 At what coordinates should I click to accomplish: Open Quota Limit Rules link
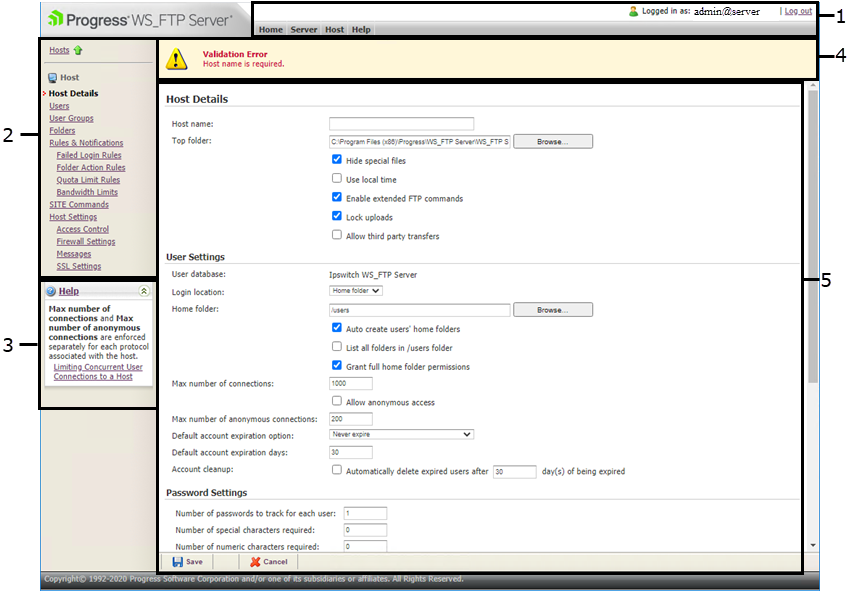coord(88,180)
